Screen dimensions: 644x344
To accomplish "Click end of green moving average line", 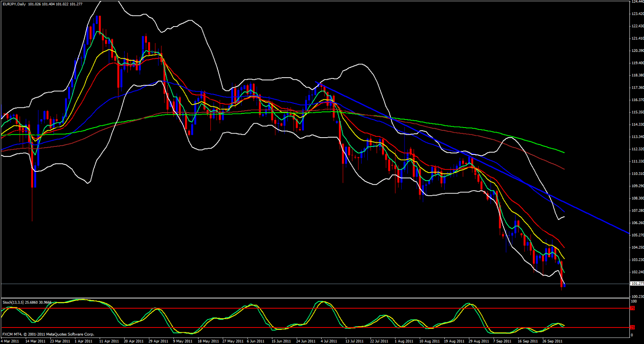I will [x=564, y=152].
